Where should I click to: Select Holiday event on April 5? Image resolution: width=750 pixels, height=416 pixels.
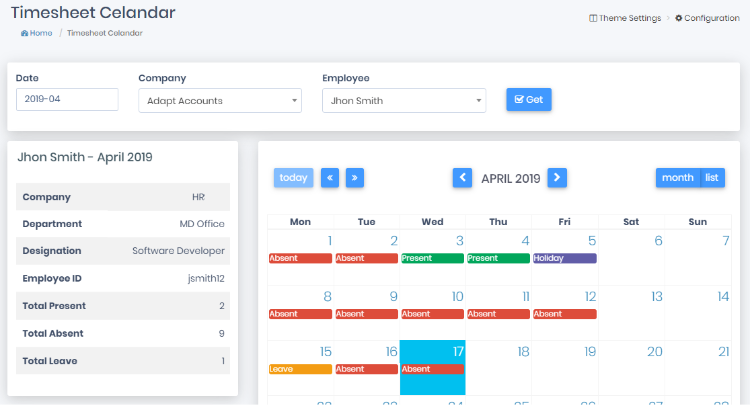click(565, 258)
